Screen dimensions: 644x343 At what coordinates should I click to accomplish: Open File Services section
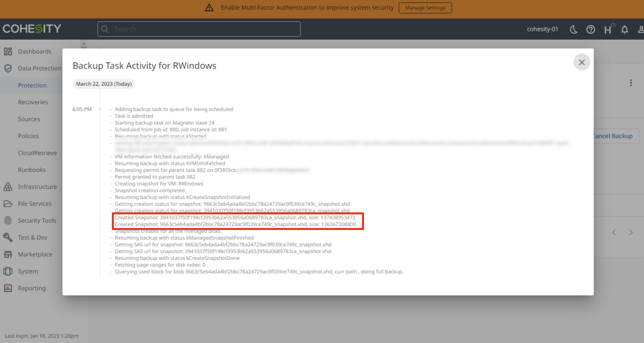(35, 204)
